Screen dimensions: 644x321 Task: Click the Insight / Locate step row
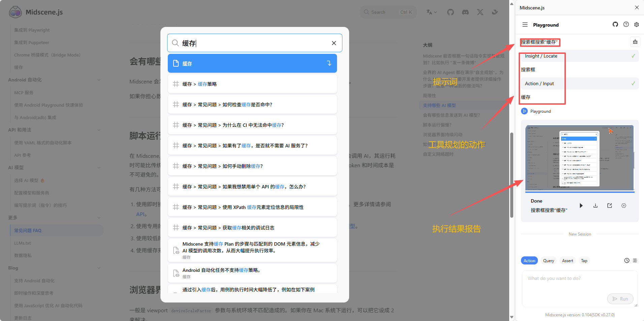point(580,56)
